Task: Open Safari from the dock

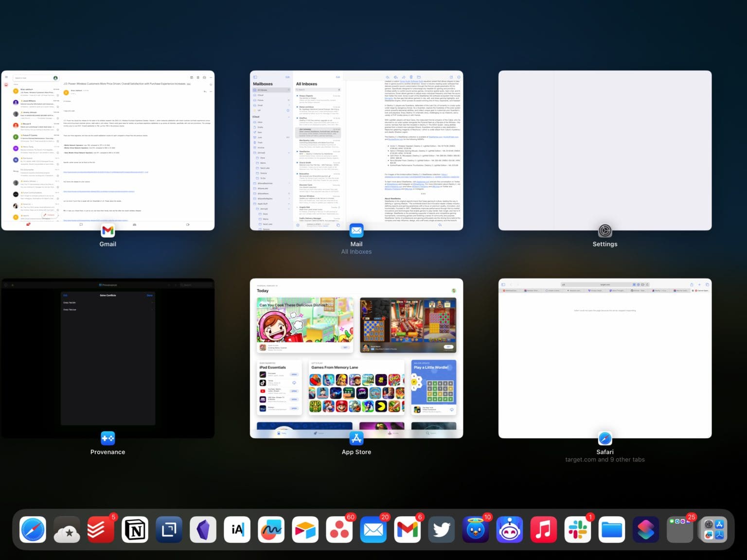Action: (x=32, y=529)
